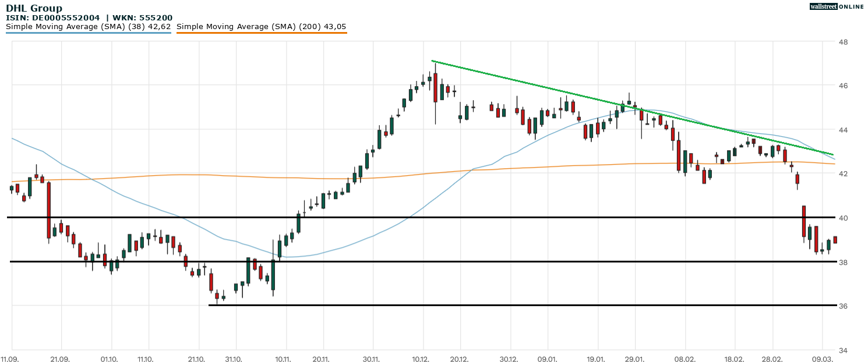Click the DHL Group chart title
This screenshot has height=362, width=868.
[34, 8]
